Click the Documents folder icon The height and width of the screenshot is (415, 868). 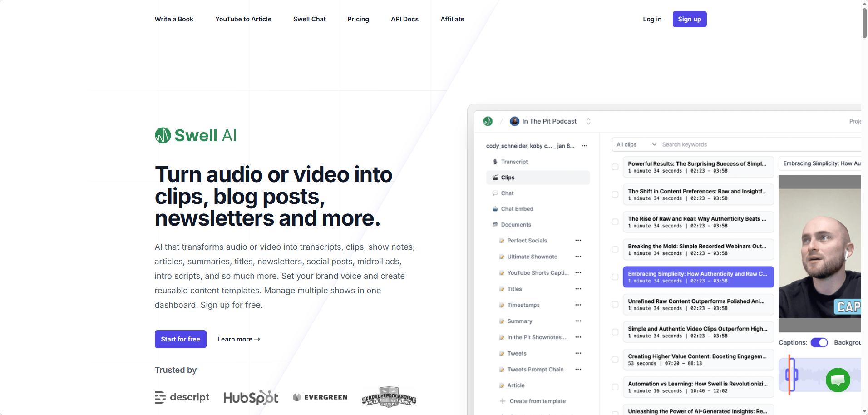(x=495, y=225)
